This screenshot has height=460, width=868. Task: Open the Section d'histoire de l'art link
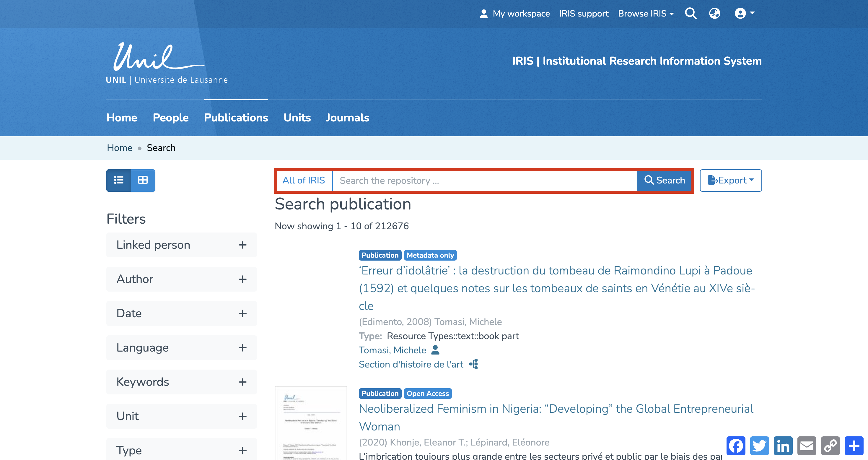tap(411, 364)
